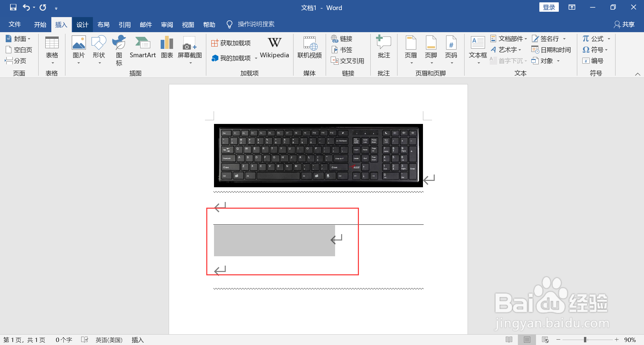The image size is (644, 345).
Task: Insert a Bookmark (书签)
Action: pos(342,50)
